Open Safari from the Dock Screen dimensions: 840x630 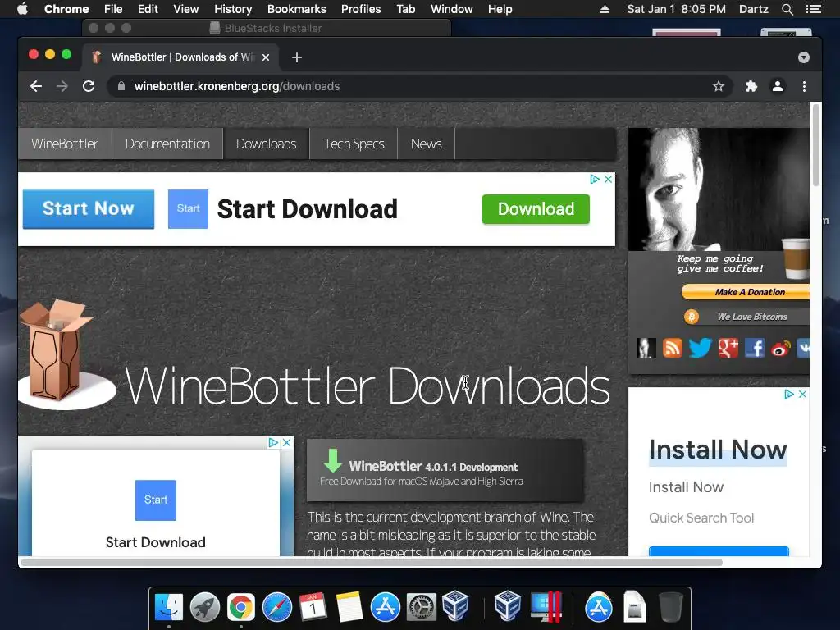coord(277,607)
